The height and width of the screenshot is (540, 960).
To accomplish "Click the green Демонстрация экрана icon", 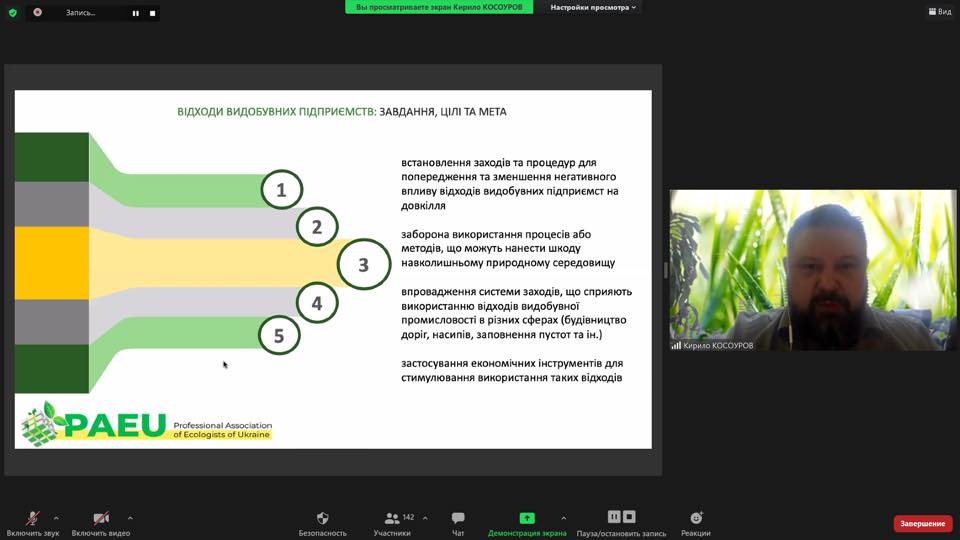I will (526, 518).
